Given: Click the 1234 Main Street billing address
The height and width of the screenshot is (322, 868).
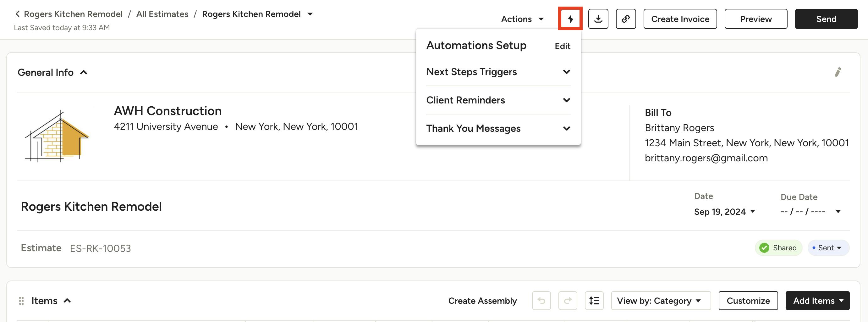Looking at the screenshot, I should tap(747, 143).
